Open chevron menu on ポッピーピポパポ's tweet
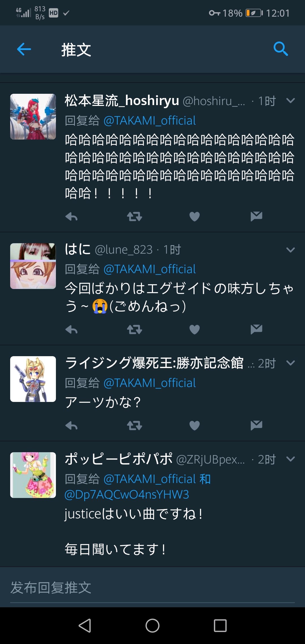The height and width of the screenshot is (644, 305). click(x=290, y=459)
